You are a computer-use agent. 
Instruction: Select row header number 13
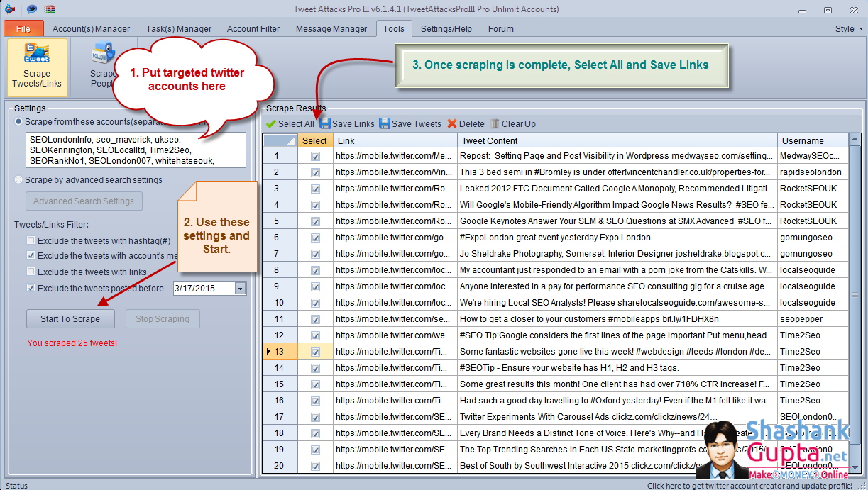coord(280,352)
